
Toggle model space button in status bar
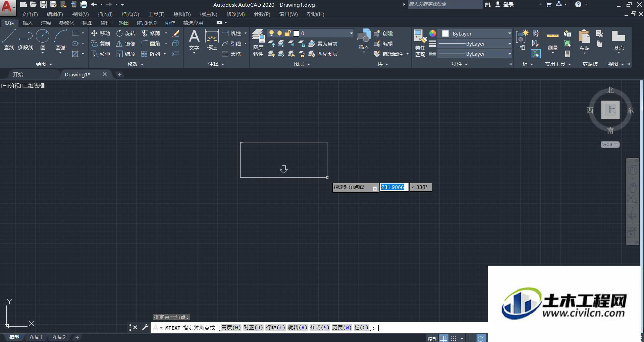click(x=432, y=339)
